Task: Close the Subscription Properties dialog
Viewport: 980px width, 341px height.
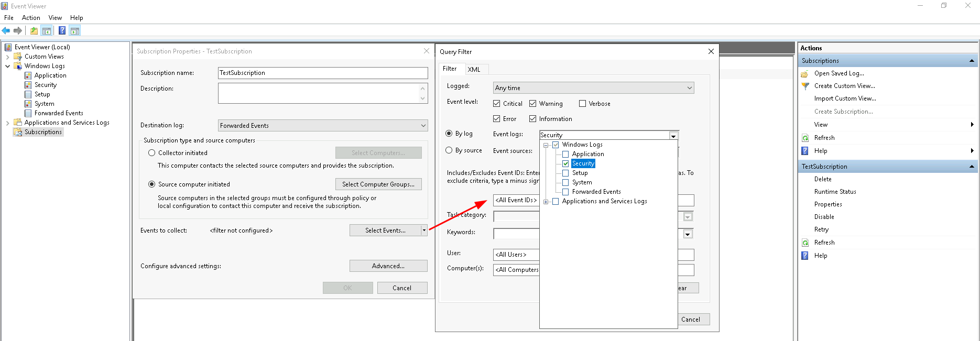Action: coord(427,51)
